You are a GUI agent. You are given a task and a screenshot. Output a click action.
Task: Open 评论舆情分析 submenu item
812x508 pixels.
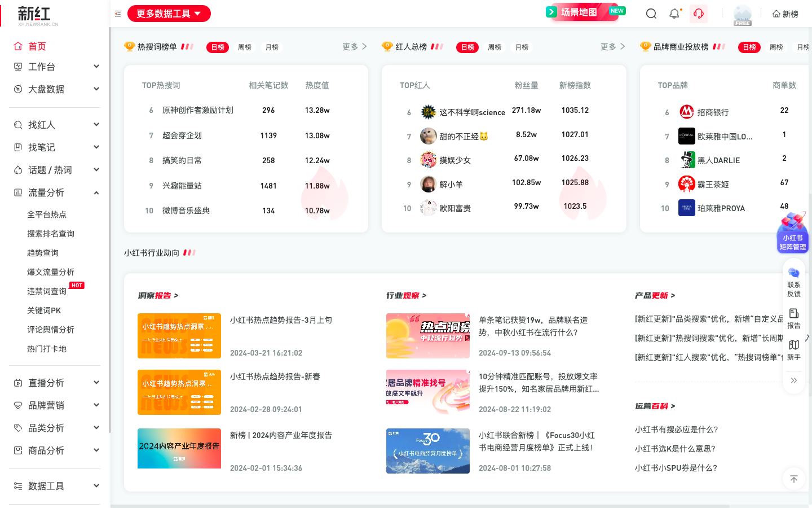pos(51,330)
